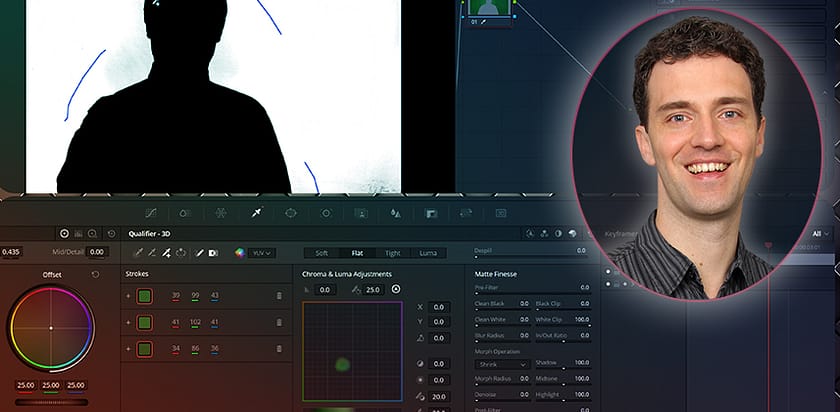This screenshot has height=412, width=840.
Task: Select the Flat tab
Action: (357, 253)
